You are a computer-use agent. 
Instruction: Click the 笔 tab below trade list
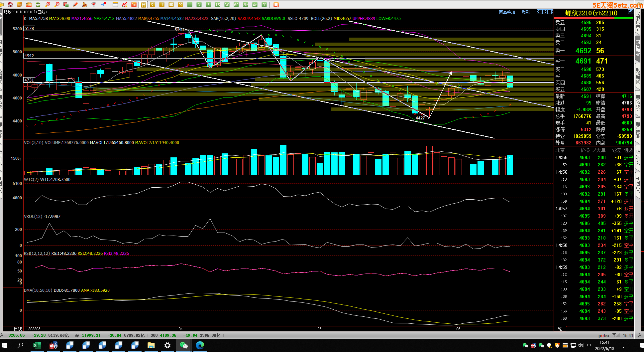point(560,328)
